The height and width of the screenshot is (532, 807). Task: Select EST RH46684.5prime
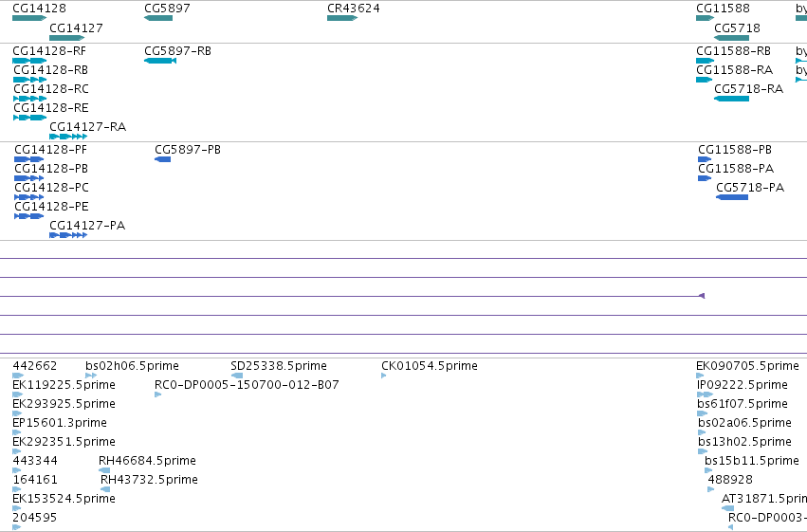pyautogui.click(x=104, y=470)
